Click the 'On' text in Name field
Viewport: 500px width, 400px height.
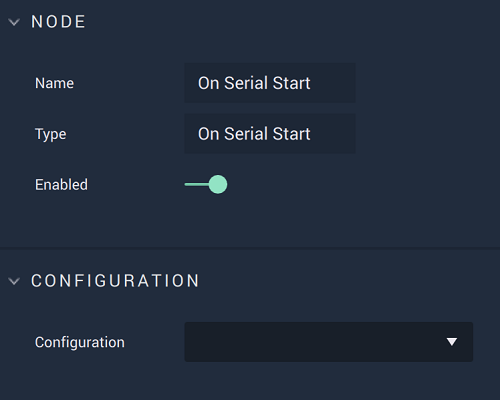208,83
